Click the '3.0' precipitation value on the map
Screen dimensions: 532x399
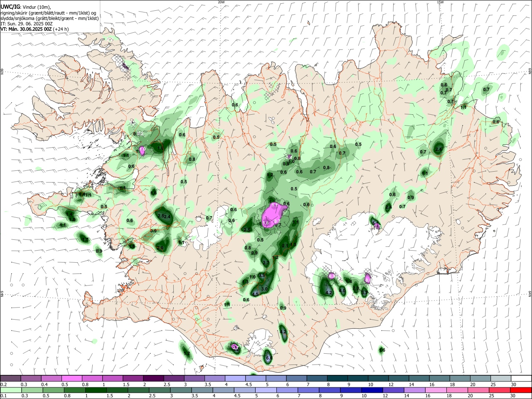[264, 289]
